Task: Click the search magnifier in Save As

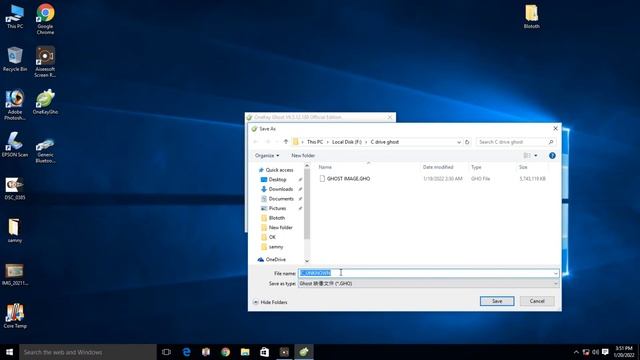Action: coord(551,142)
